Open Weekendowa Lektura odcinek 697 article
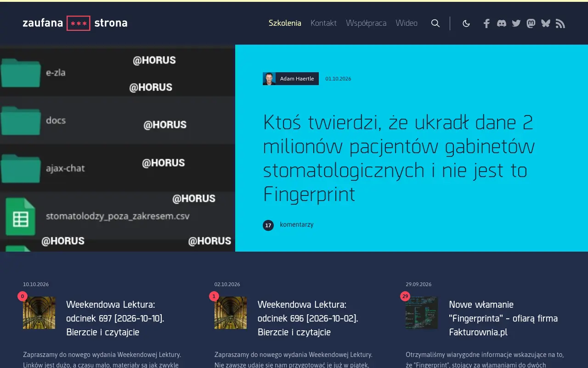Screen dimensions: 588x368 (115, 318)
